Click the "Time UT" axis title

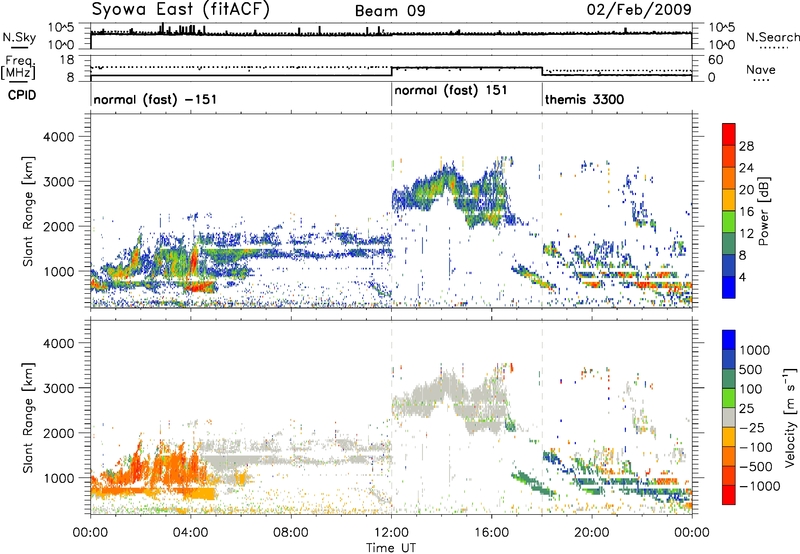point(391,548)
